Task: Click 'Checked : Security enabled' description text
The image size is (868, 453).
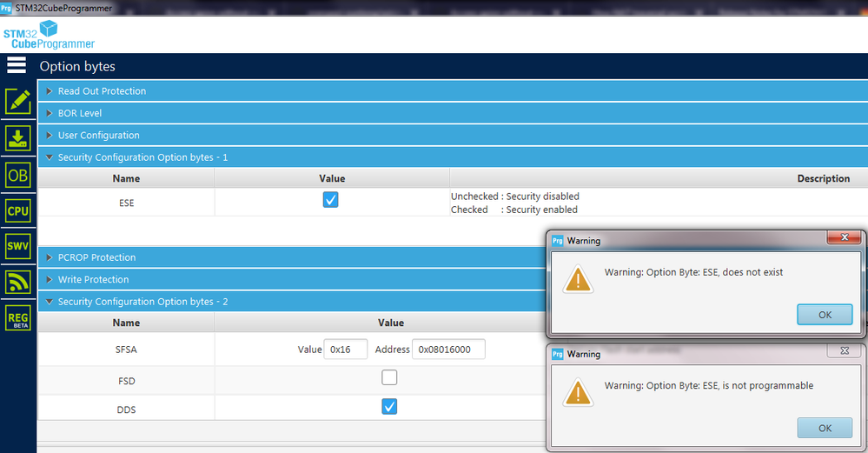Action: click(x=514, y=210)
